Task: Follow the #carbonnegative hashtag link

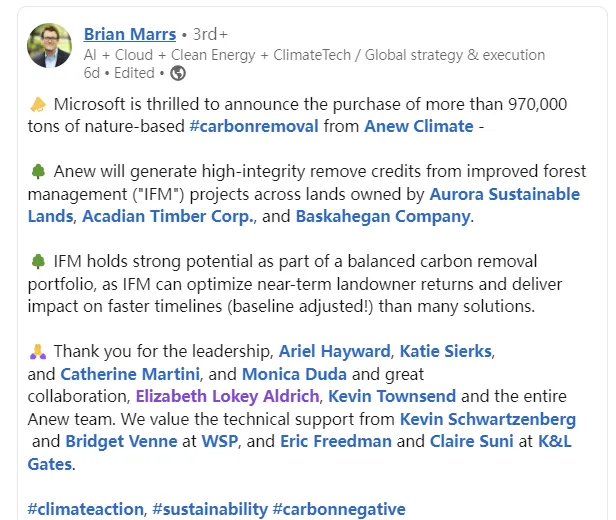Action: point(338,509)
